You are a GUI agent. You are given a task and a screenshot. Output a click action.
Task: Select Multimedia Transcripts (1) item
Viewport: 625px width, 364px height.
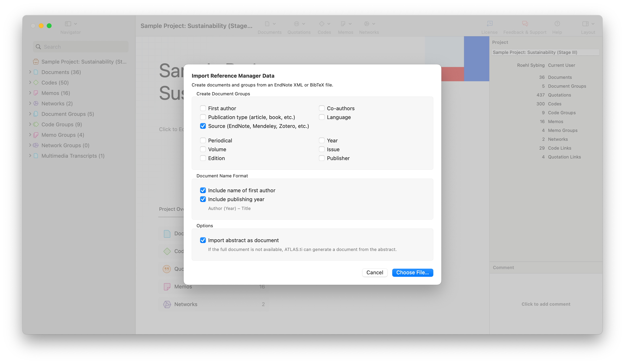(73, 156)
